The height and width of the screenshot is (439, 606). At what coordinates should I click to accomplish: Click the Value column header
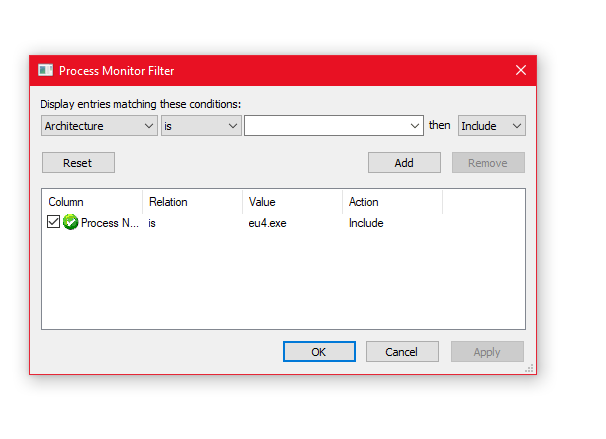click(293, 202)
